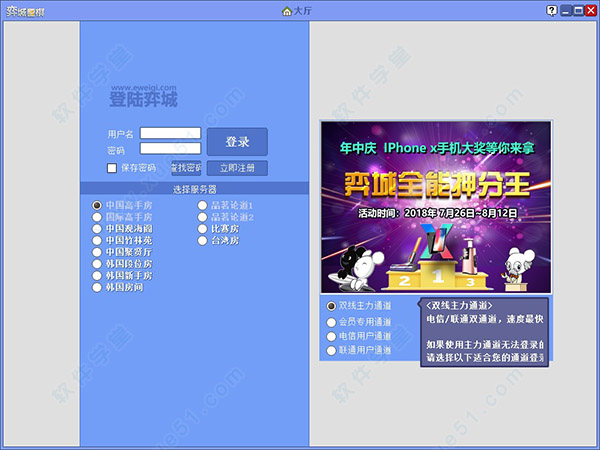Maximize the 弈城 window
This screenshot has height=450, width=600.
point(579,11)
